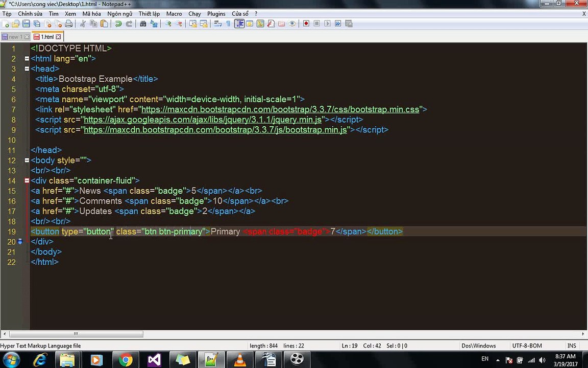Toggle the bookmark on line 20
The width and height of the screenshot is (588, 368).
point(20,241)
